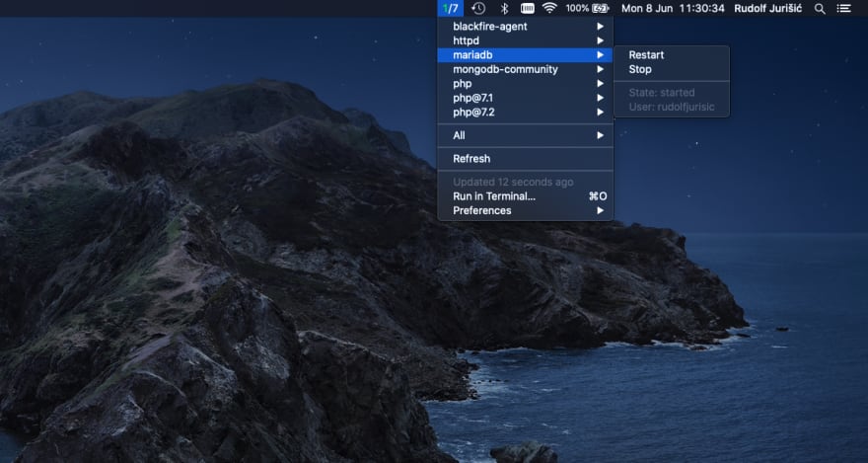
Task: Click the battery status icon
Action: coord(601,8)
